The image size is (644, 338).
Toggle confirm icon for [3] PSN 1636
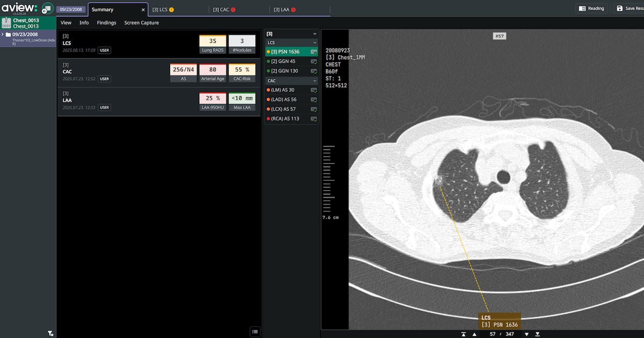point(314,52)
